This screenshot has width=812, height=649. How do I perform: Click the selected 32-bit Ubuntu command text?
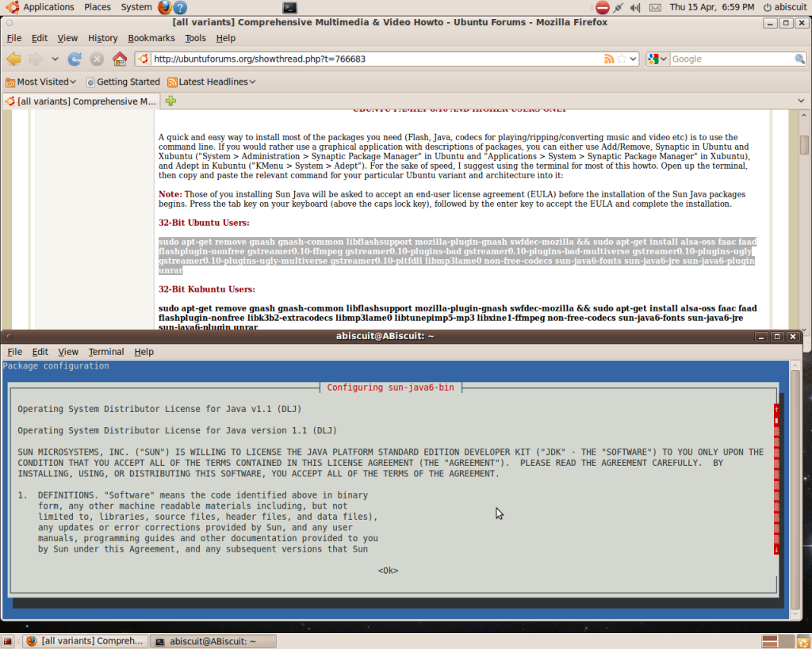tap(458, 256)
